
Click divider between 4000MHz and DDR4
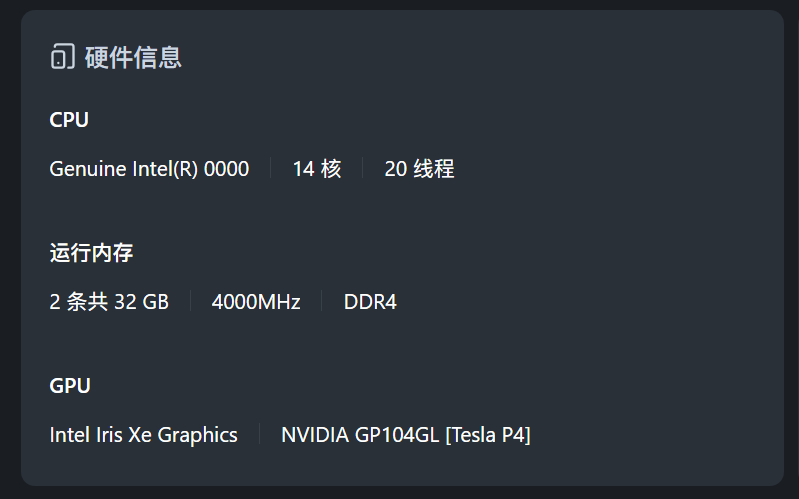point(322,302)
